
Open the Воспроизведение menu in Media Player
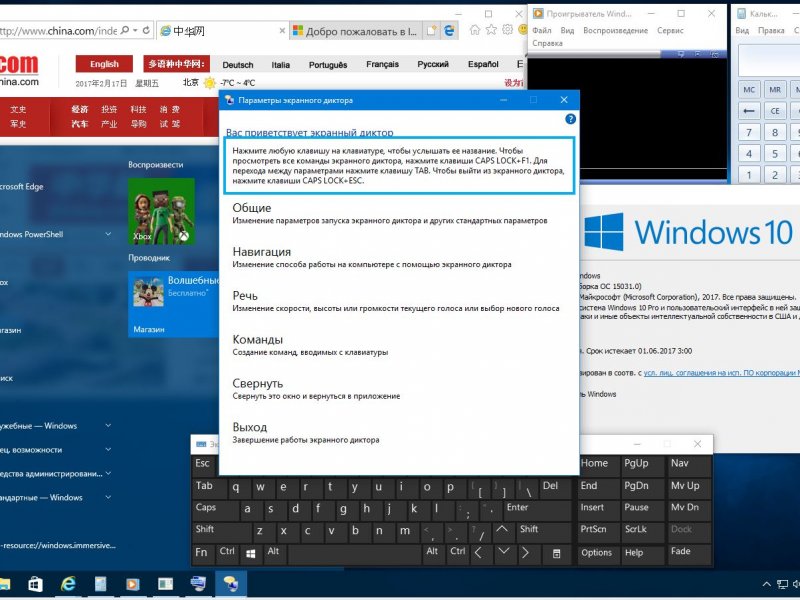615,31
